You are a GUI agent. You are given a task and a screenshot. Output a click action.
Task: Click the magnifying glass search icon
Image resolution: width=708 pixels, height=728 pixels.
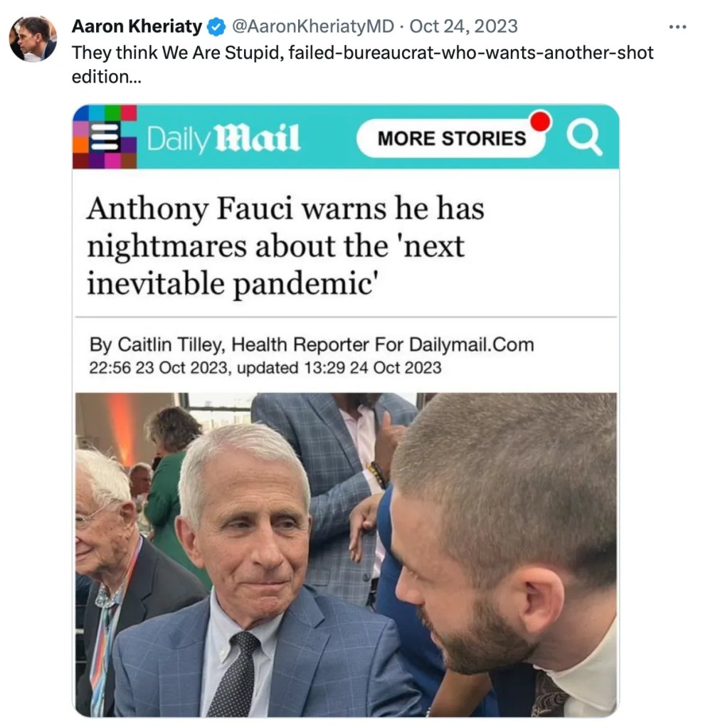[x=584, y=136]
